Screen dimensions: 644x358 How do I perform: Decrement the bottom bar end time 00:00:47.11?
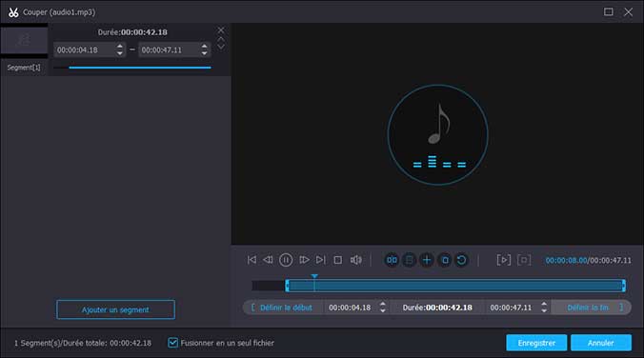click(x=544, y=310)
